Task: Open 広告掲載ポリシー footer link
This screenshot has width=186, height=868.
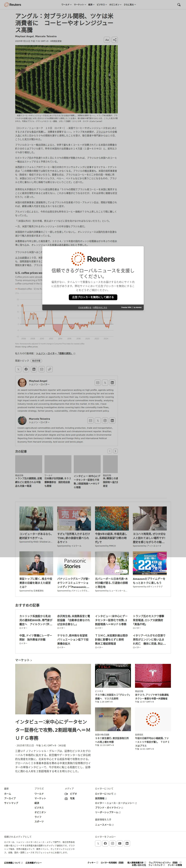Action: 34,863
